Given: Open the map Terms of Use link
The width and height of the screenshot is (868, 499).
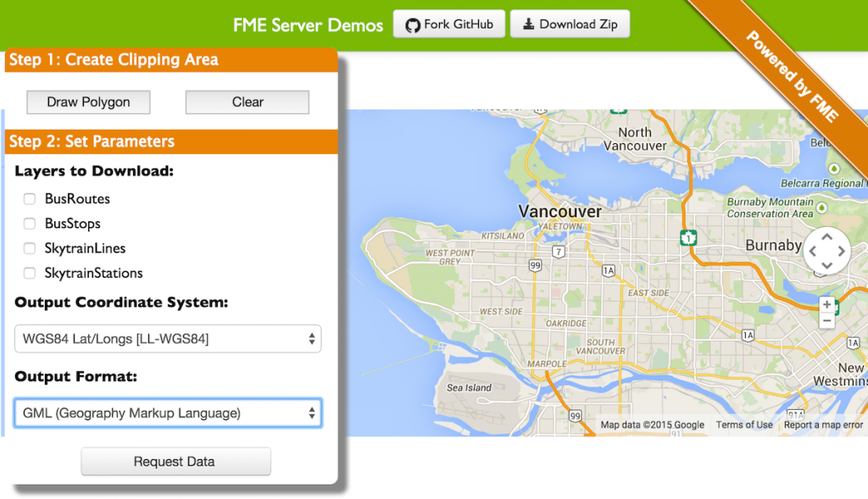Looking at the screenshot, I should [744, 424].
